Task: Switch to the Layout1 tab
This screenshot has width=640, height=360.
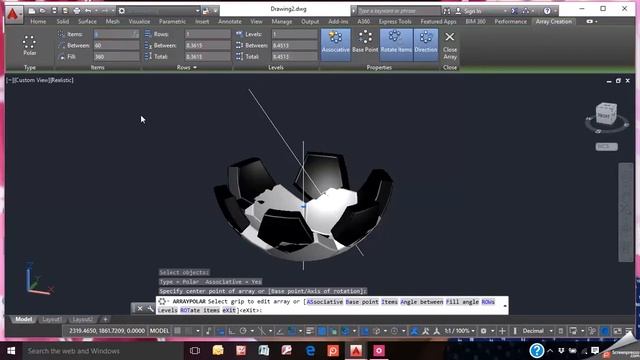Action: 52,319
